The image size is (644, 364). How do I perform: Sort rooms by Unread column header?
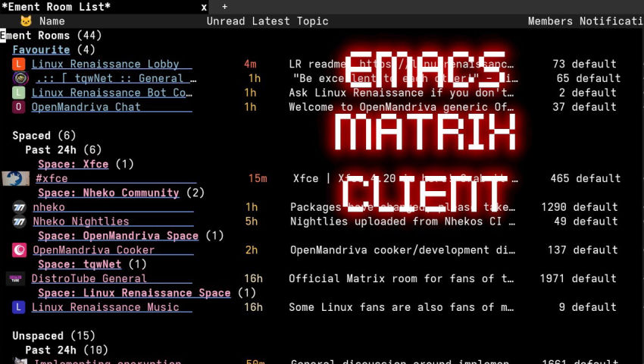pos(226,21)
